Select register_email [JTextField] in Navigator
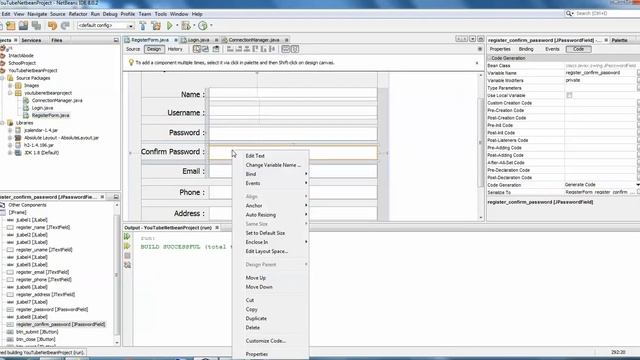The height and width of the screenshot is (360, 640). coord(42,272)
